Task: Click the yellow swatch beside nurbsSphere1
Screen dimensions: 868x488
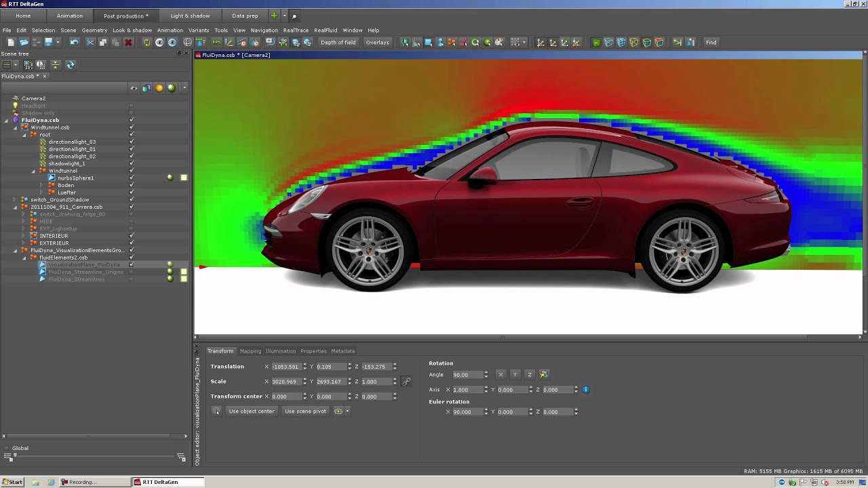Action: point(184,178)
